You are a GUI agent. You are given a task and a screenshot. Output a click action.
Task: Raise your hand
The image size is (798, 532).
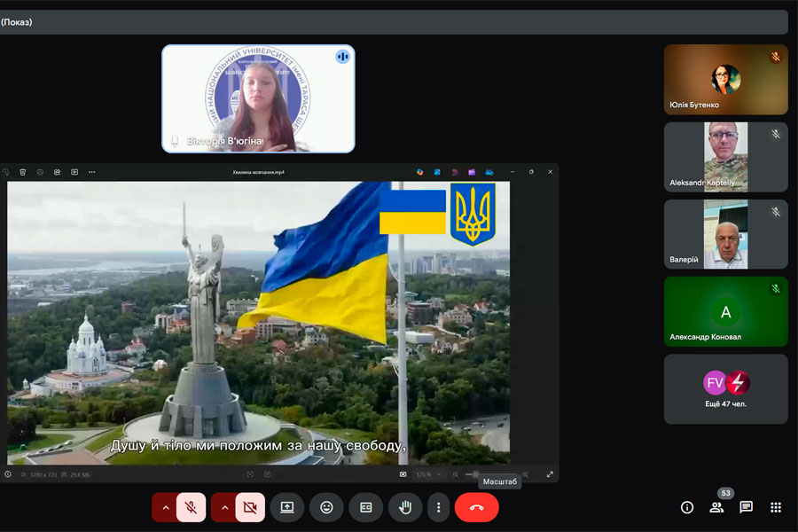pyautogui.click(x=405, y=507)
